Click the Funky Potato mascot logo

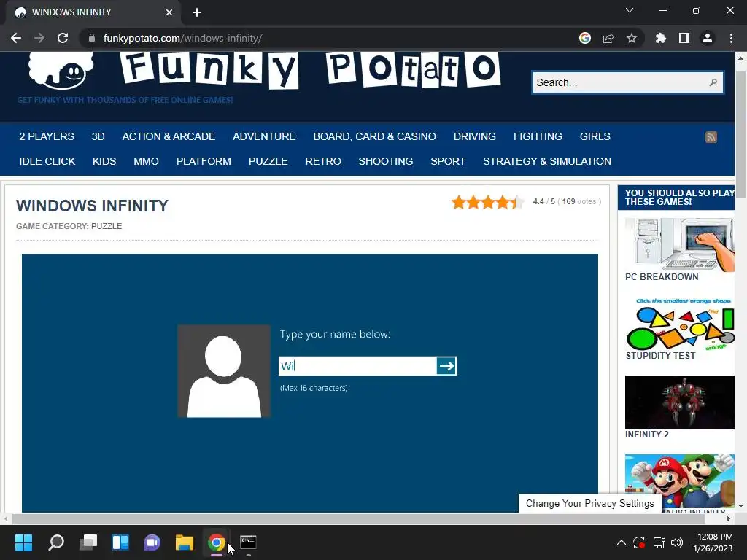click(x=60, y=71)
